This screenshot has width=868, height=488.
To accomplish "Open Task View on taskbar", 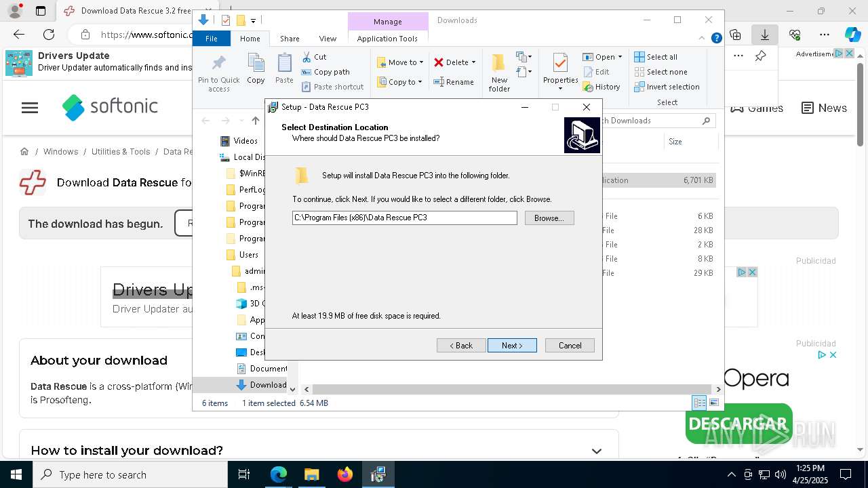I will [x=244, y=475].
